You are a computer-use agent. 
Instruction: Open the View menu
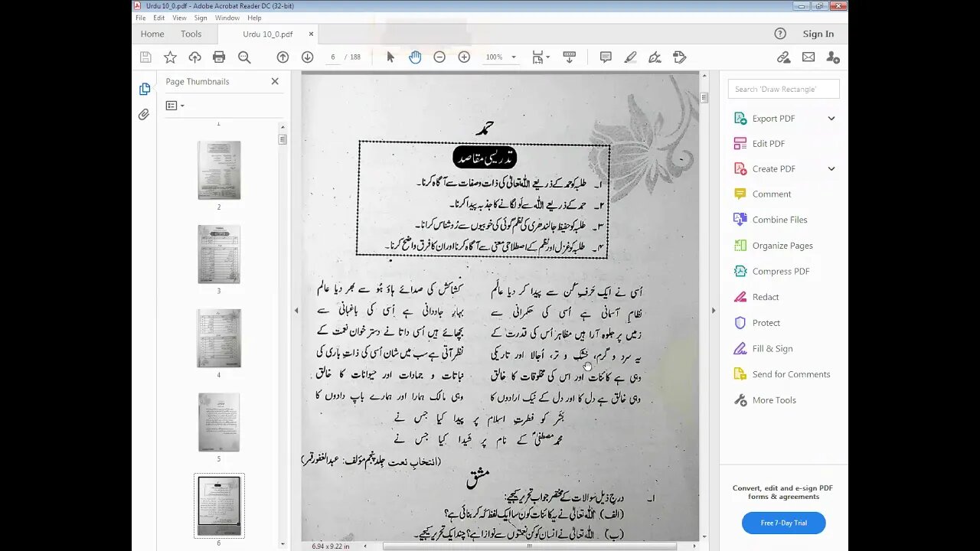pos(179,18)
